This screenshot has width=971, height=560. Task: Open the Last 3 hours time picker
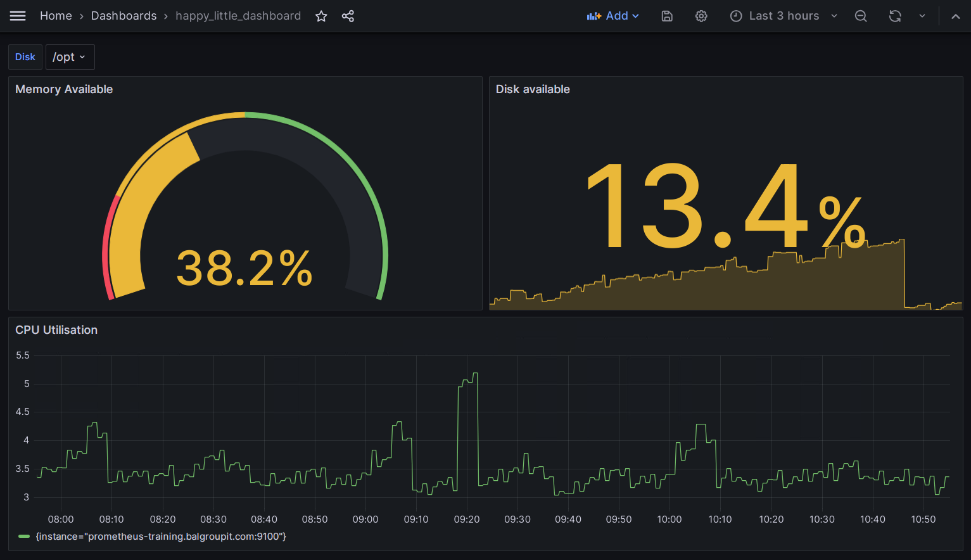pos(784,16)
